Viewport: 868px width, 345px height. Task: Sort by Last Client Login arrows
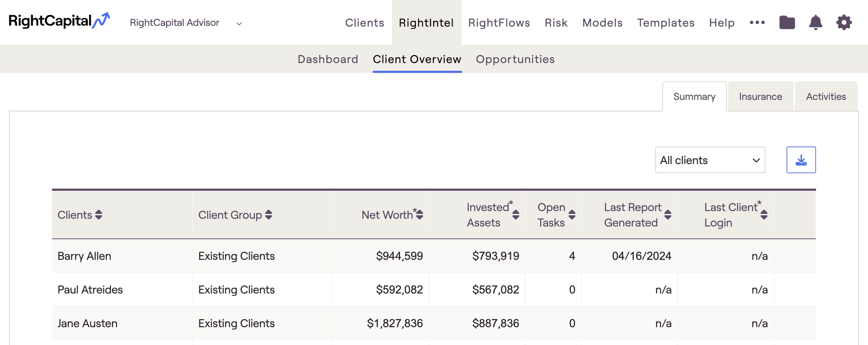point(764,215)
